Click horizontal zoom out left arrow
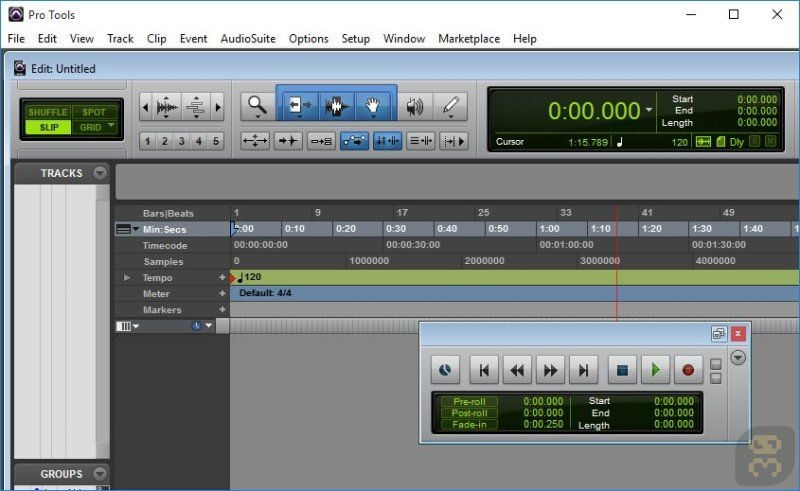Image resolution: width=800 pixels, height=491 pixels. click(x=145, y=107)
